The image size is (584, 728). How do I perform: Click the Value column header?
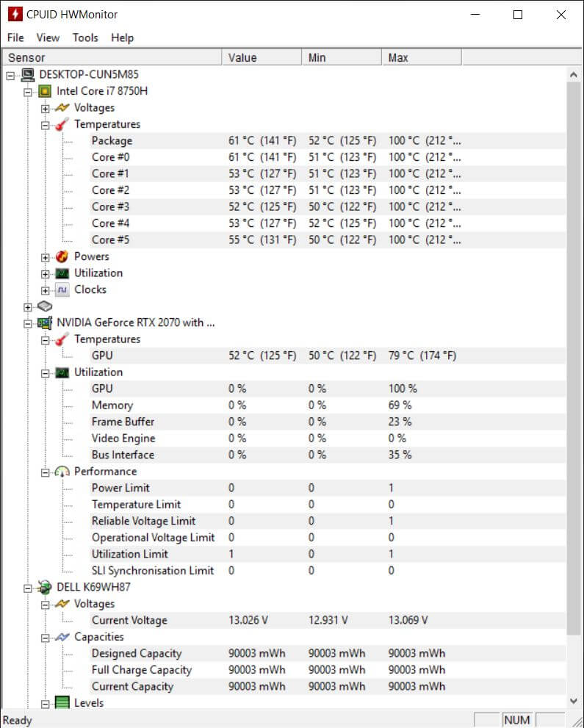(x=262, y=57)
